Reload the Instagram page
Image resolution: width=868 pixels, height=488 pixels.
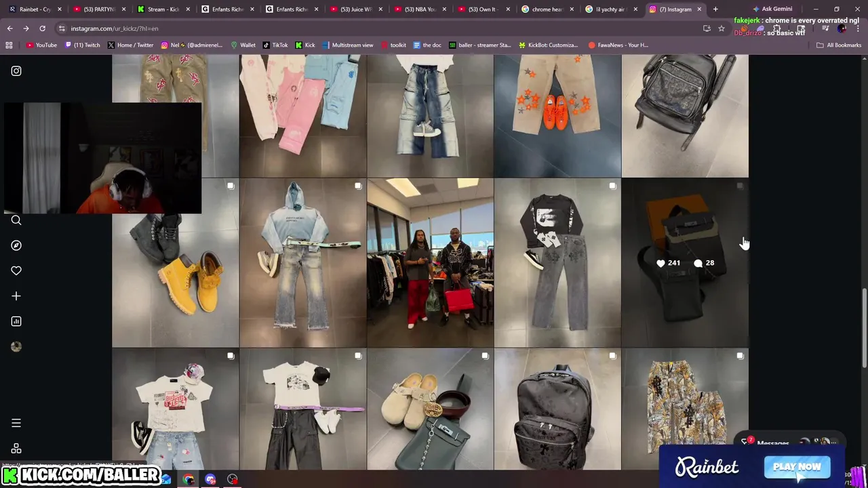pos(42,28)
